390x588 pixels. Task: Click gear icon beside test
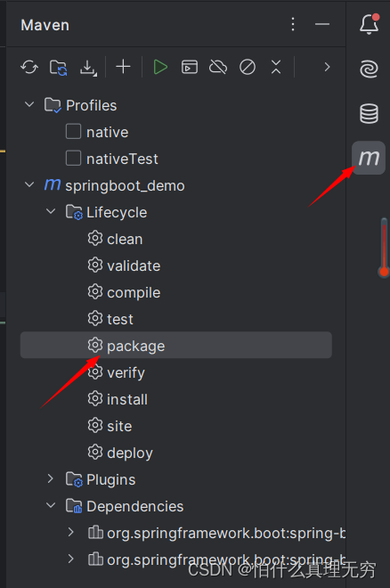click(95, 318)
